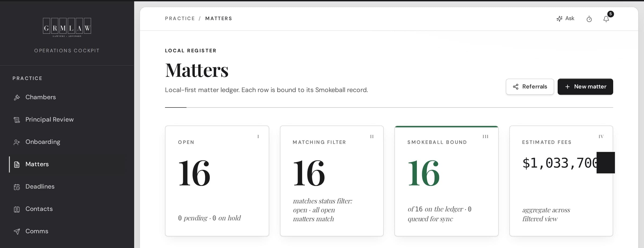644x248 pixels.
Task: Click the OPERATIONS COCKPIT label
Action: coord(67,51)
